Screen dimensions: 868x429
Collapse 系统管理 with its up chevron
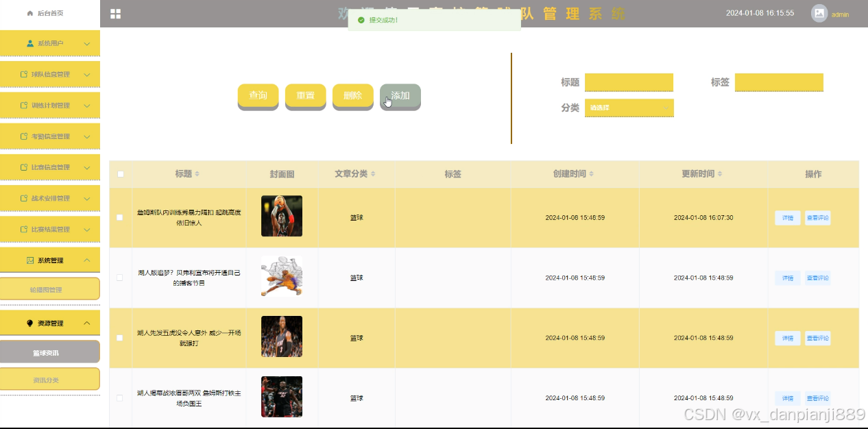point(87,260)
